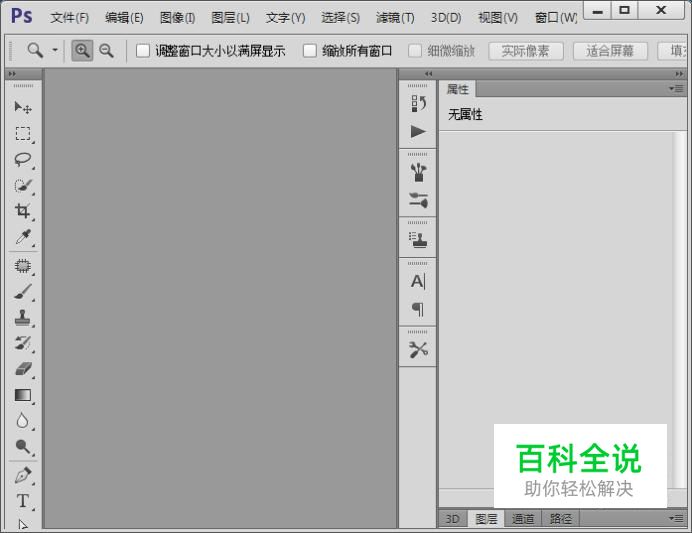Select the Path Selection tool
692x533 pixels.
tap(23, 524)
